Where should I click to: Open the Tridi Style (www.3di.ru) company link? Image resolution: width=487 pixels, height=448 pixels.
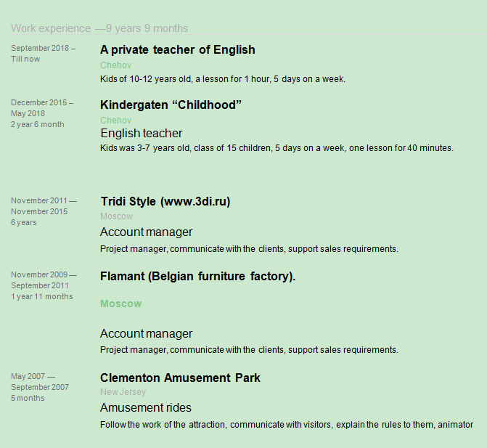point(165,201)
